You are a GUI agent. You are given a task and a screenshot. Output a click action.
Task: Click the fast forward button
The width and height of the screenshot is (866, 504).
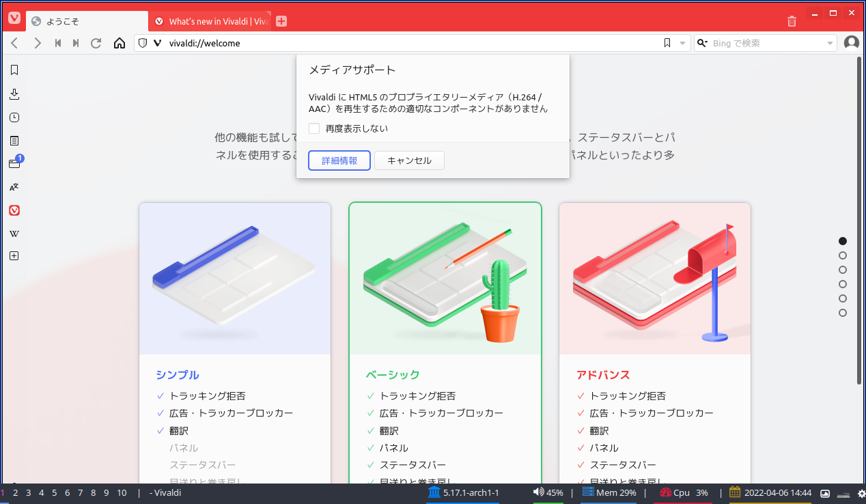click(x=76, y=43)
